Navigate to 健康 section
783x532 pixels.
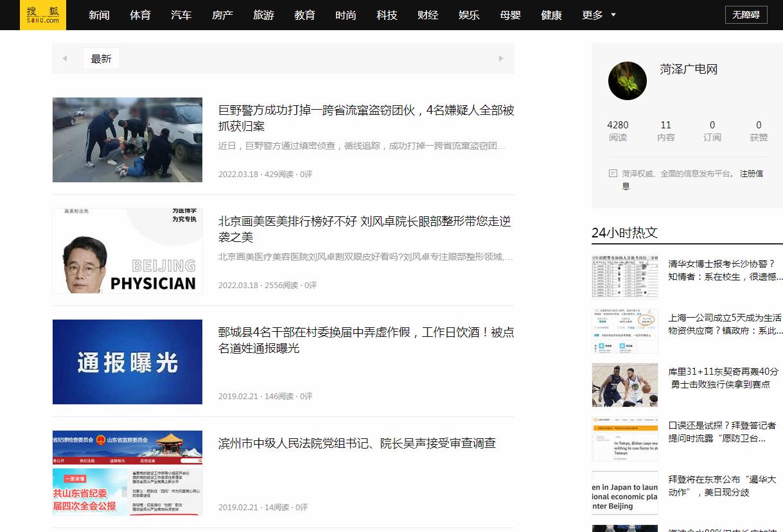pos(551,15)
